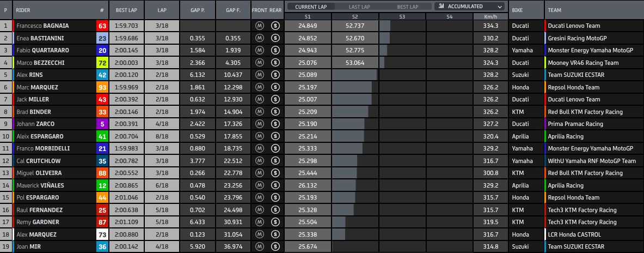Click Morbidelli's rear tyre S icon

[x=275, y=148]
